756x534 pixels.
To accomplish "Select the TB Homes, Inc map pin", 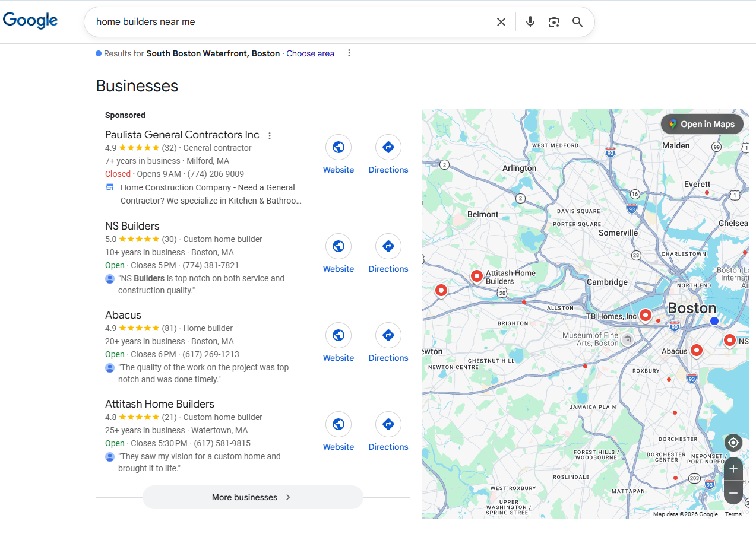I will click(646, 315).
